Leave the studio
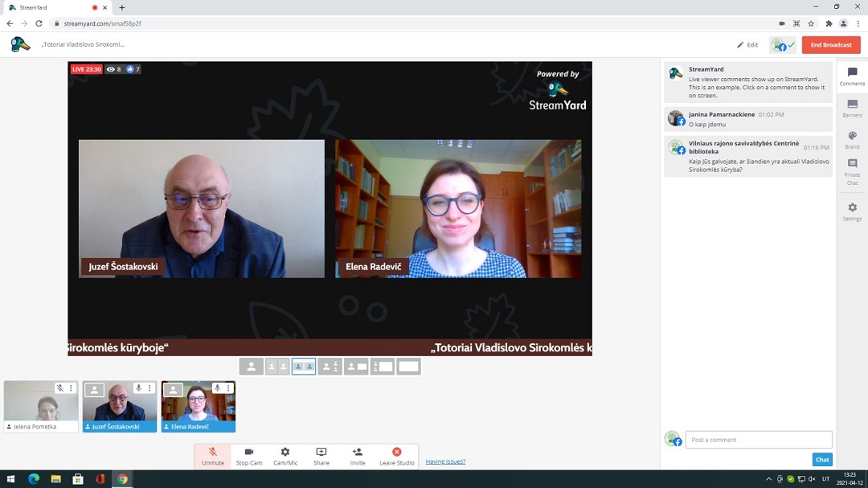 pos(396,456)
